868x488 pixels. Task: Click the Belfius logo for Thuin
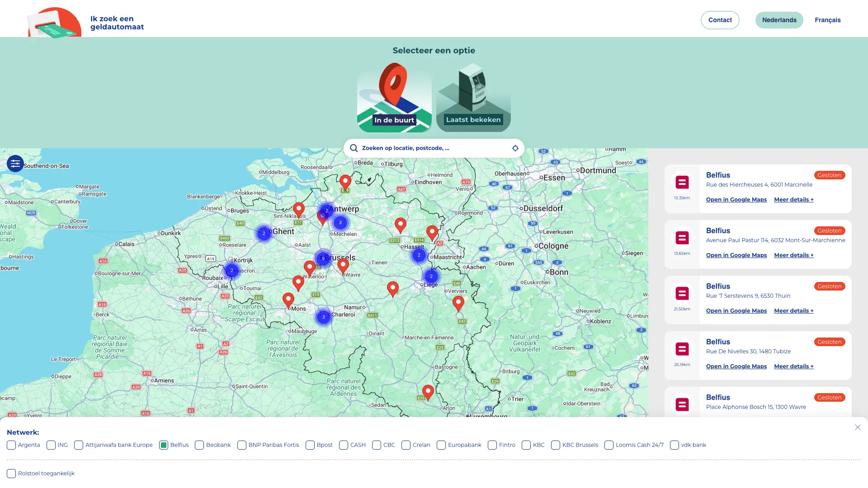click(x=682, y=293)
